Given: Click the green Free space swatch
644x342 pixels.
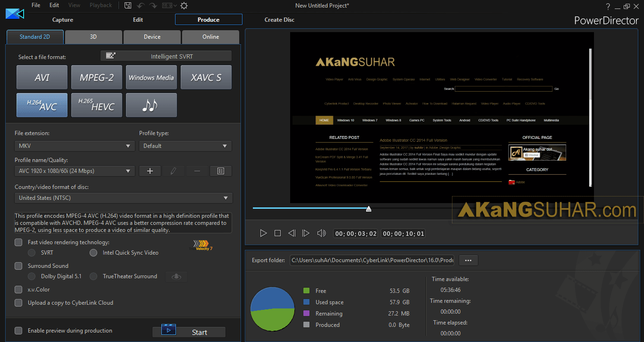Looking at the screenshot, I should 307,291.
